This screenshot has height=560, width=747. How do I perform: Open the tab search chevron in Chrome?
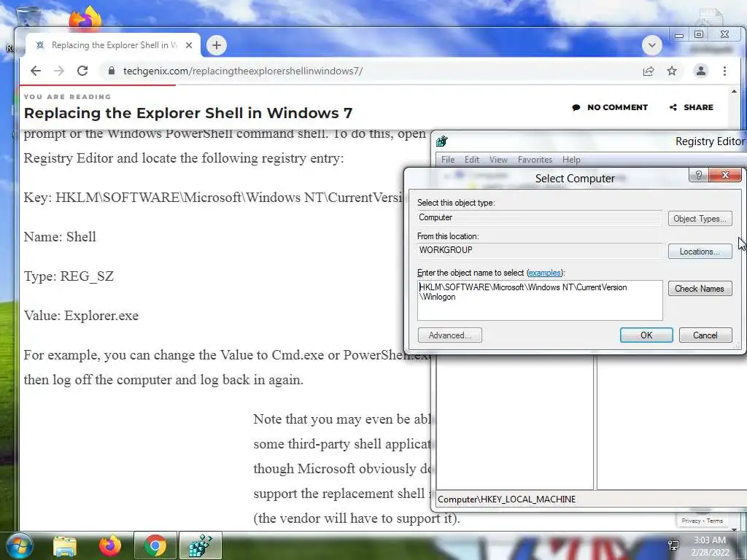click(x=651, y=45)
